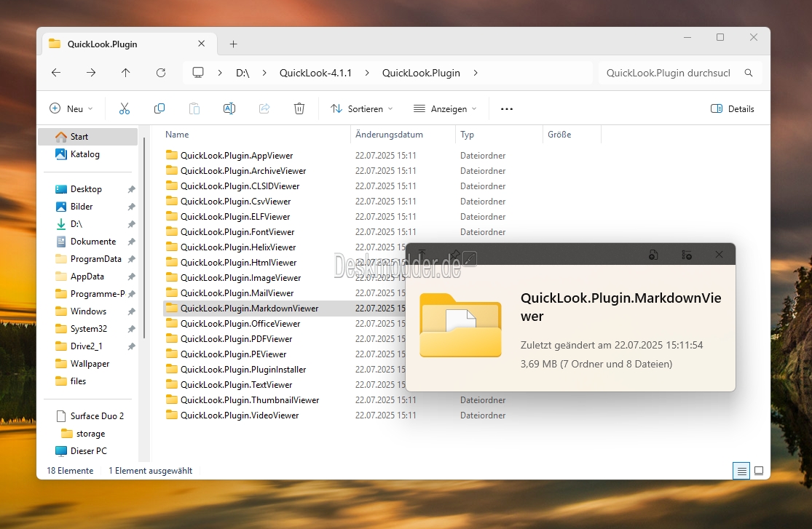Click the open-with list icon in QuickLook preview
The image size is (812, 529).
pyautogui.click(x=687, y=255)
